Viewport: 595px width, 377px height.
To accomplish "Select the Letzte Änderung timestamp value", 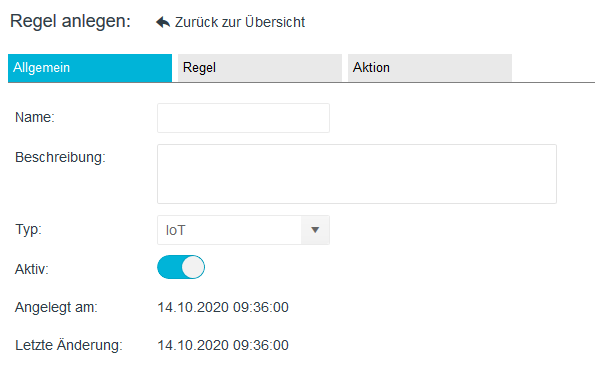I will (x=223, y=345).
